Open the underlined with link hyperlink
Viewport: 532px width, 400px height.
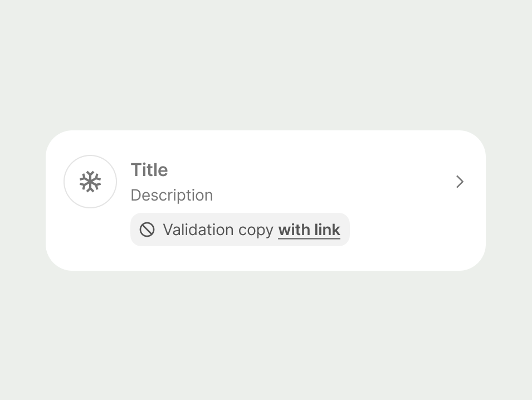tap(309, 229)
